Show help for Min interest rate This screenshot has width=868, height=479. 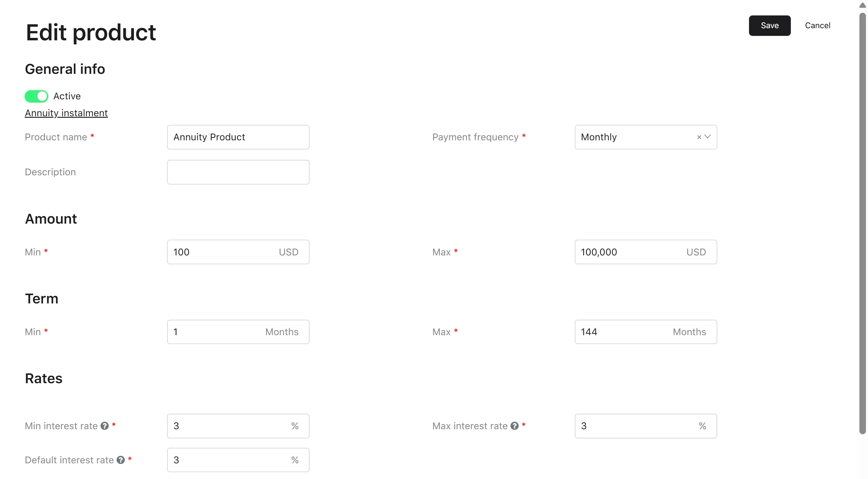coord(105,426)
